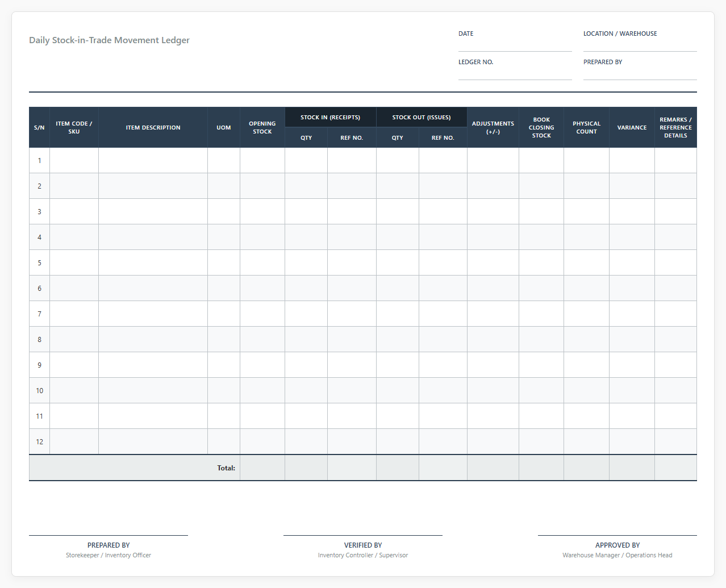Screen dimensions: 726x588
Task: Click serial number 8 in the S/N column
Action: (39, 339)
